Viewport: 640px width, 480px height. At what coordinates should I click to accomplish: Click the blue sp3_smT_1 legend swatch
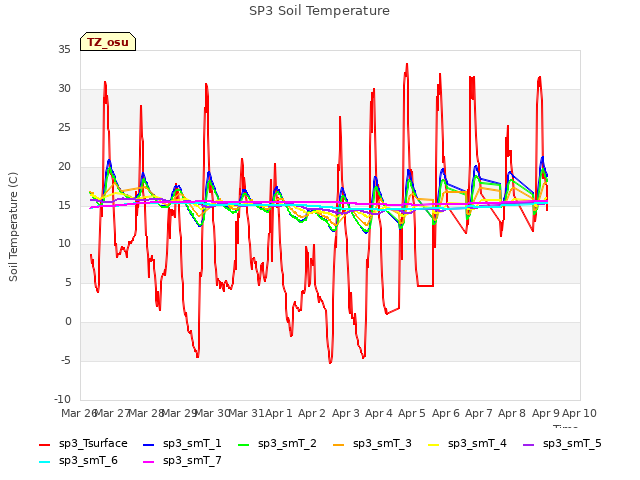(149, 444)
